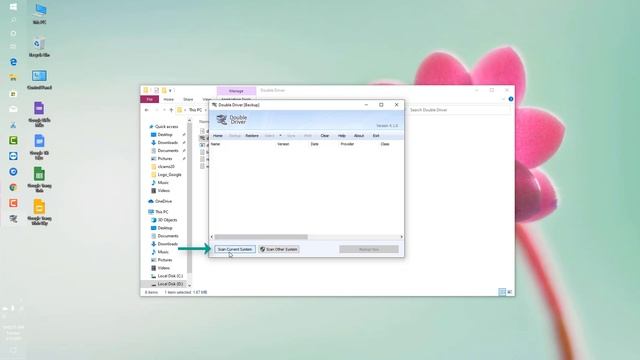This screenshot has width=640, height=360.
Task: Click Help in the Double Driver toolbar
Action: coord(342,136)
